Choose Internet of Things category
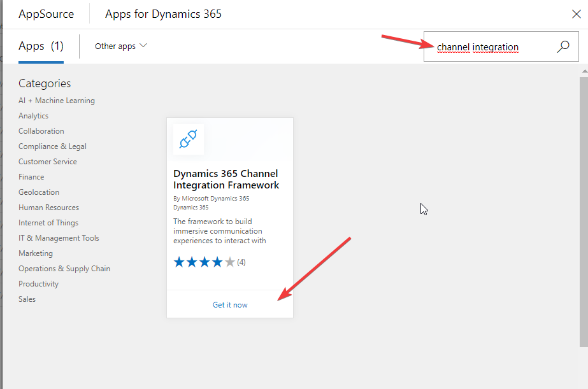 tap(48, 223)
